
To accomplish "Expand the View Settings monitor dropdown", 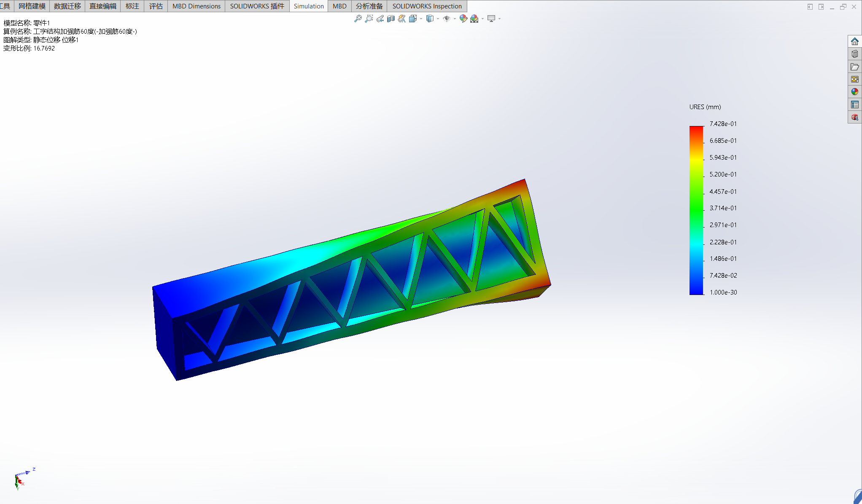I will click(x=499, y=19).
